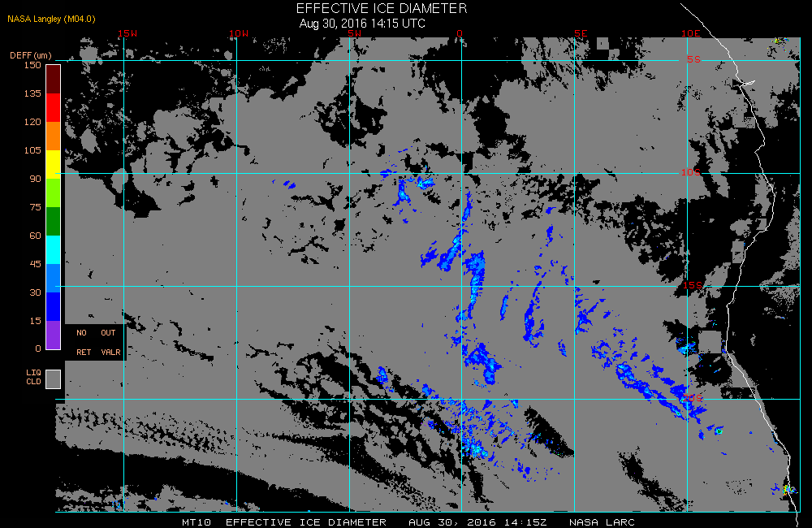
Task: Click the '15' scale value
Action: [35, 321]
